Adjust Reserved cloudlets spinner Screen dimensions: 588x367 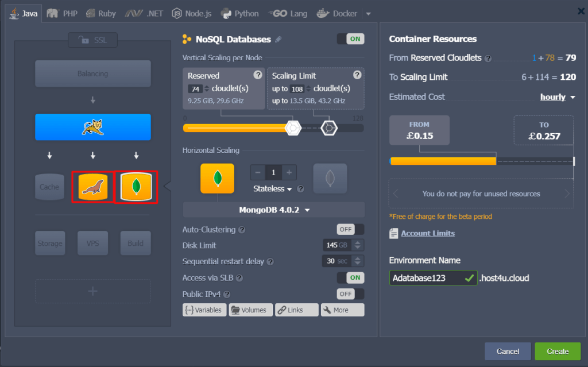(x=207, y=89)
